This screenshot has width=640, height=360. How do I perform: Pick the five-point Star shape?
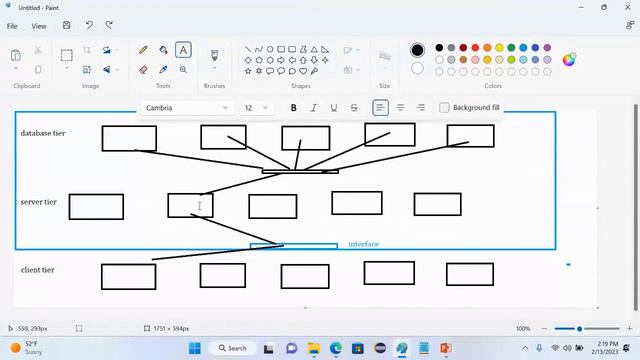pyautogui.click(x=248, y=71)
